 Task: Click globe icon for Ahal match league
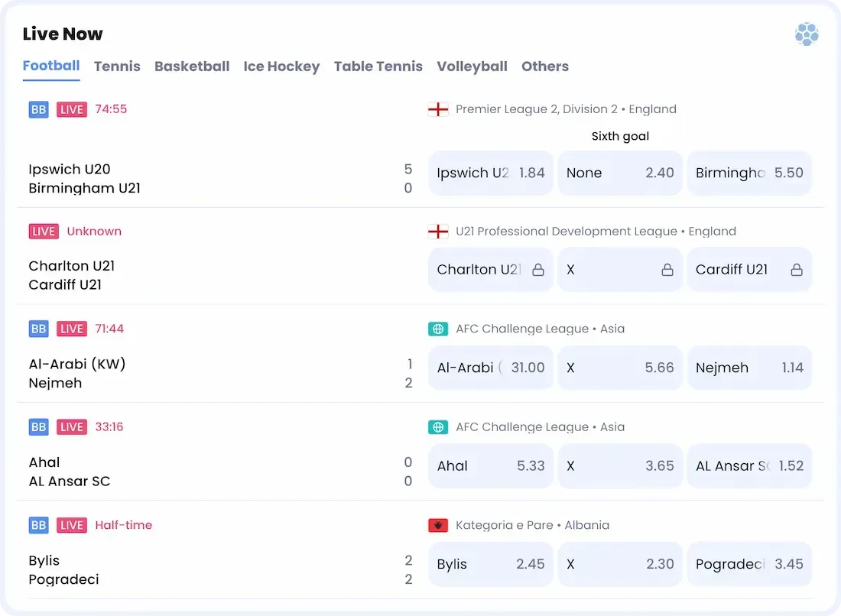click(437, 426)
